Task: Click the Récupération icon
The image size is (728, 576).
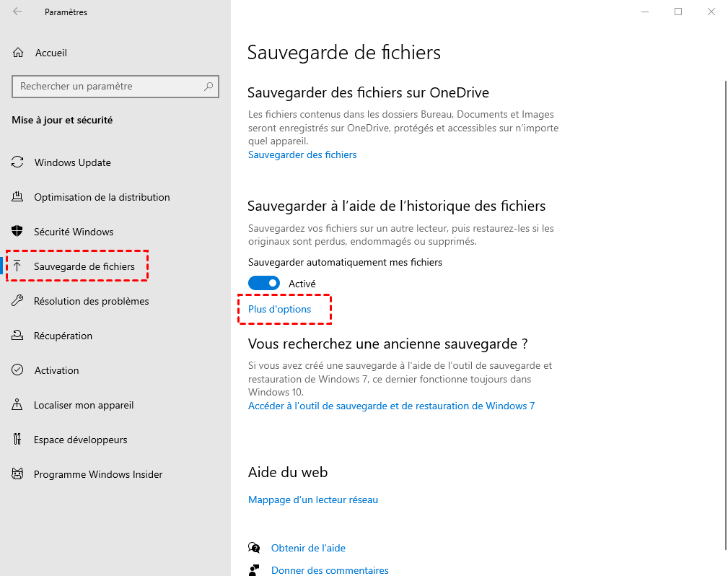Action: point(17,336)
